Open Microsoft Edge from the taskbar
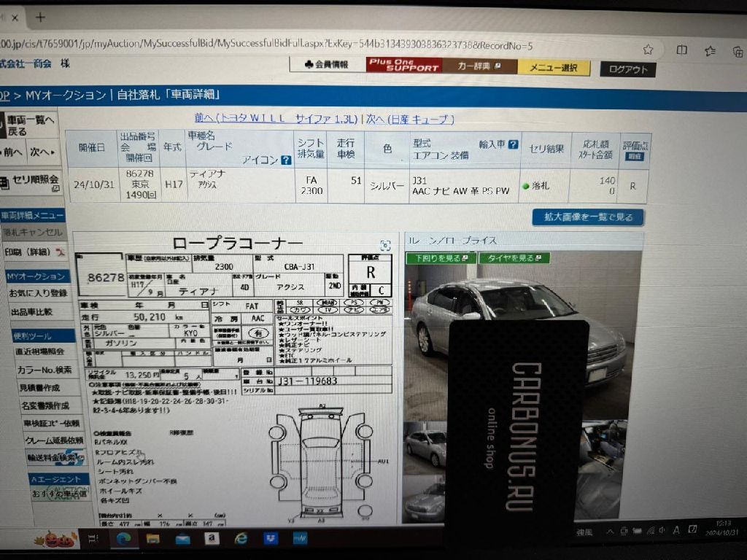 [x=123, y=539]
